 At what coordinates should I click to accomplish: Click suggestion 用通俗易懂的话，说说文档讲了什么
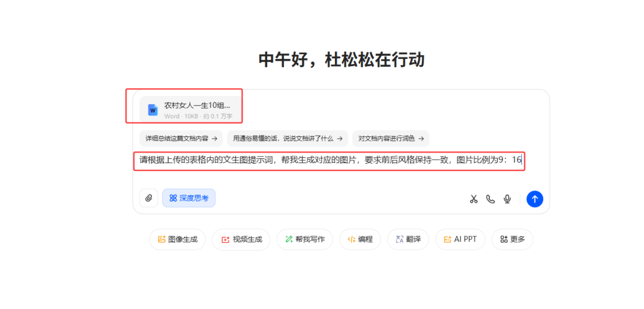coord(287,139)
